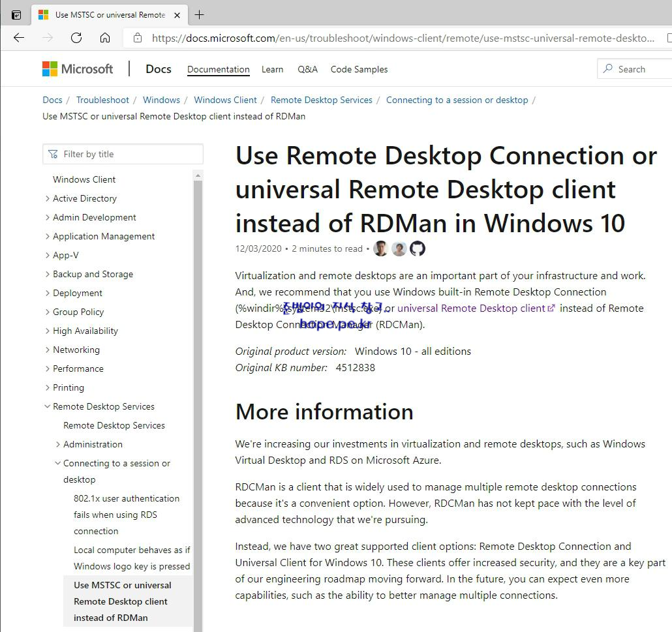Click the Windows Client breadcrumb link

(x=225, y=100)
